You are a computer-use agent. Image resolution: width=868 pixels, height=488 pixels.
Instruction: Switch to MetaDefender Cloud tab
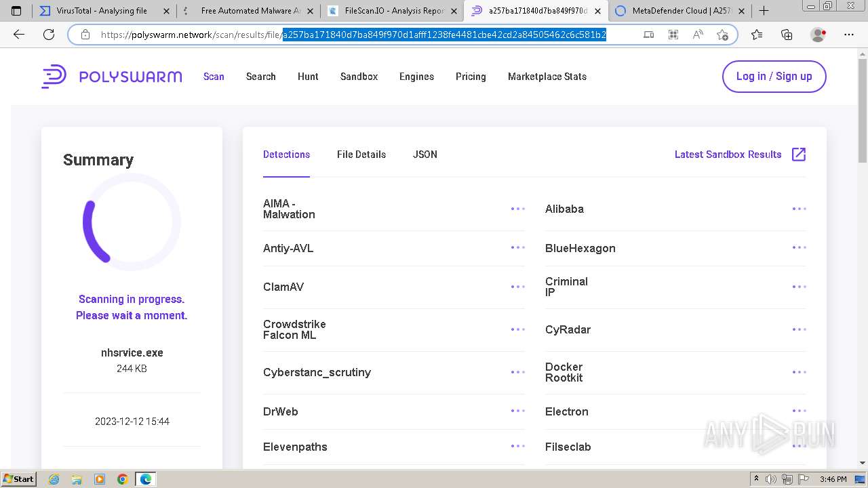click(681, 11)
